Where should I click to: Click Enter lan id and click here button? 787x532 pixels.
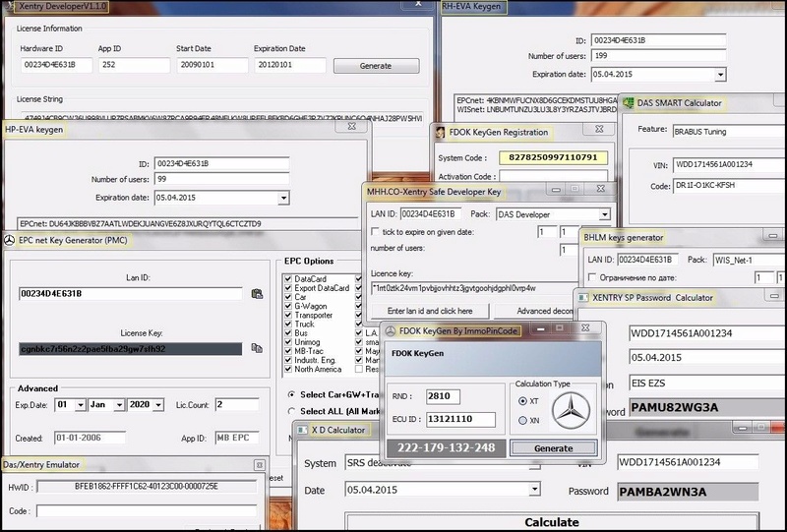(430, 311)
